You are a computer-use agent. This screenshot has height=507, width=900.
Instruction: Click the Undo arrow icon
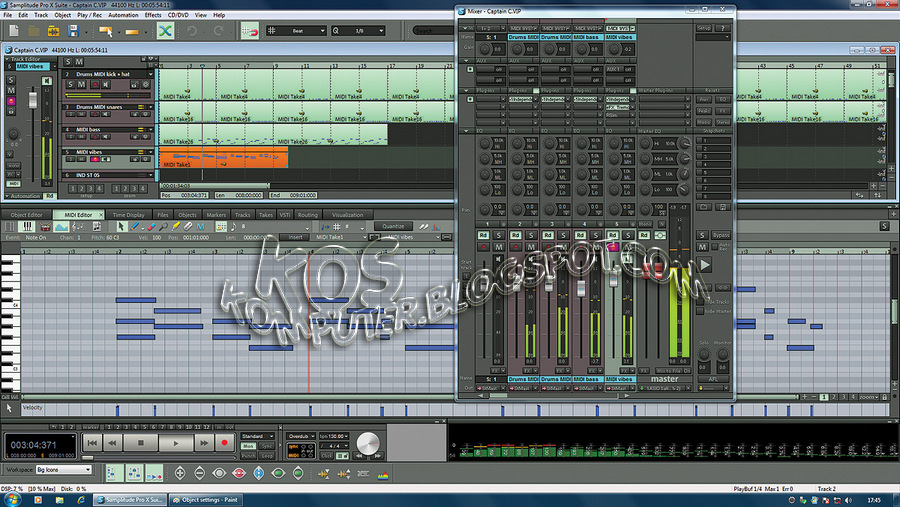pyautogui.click(x=192, y=31)
